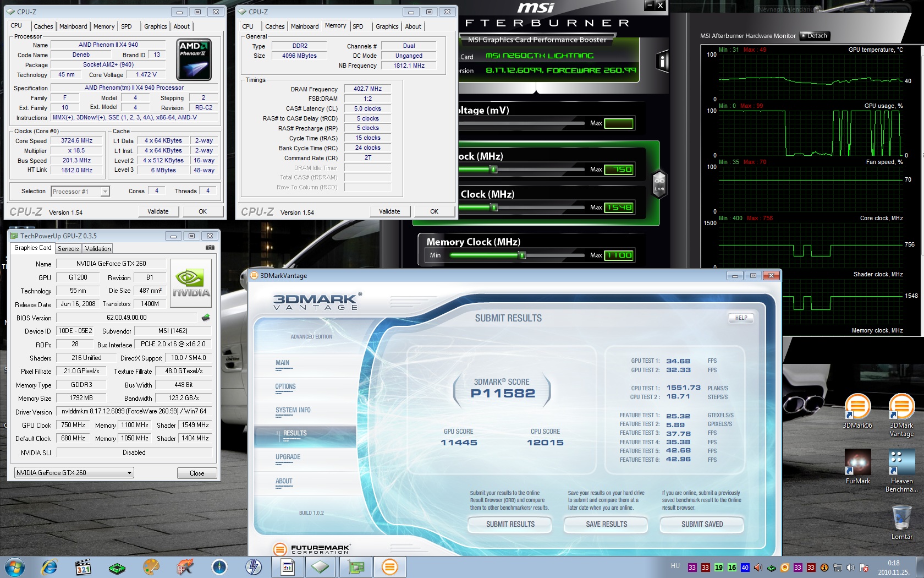
Task: Open Heaven Benchmark desktop shortcut
Action: tap(901, 471)
